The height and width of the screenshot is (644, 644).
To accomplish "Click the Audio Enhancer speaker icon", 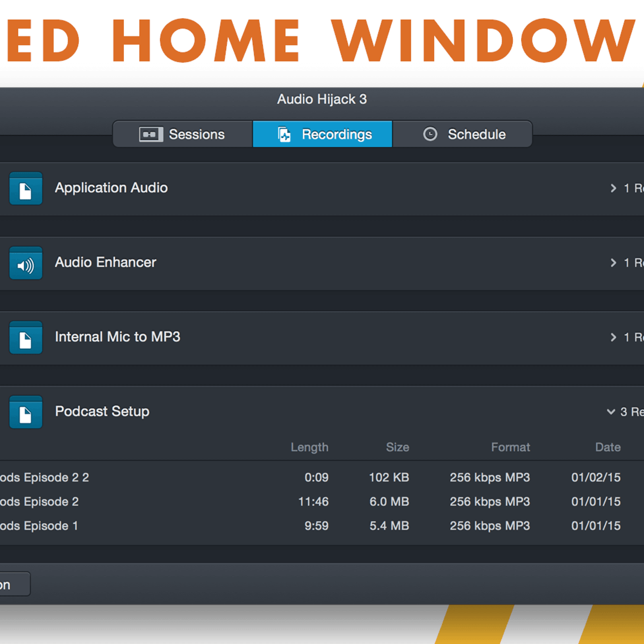I will tap(26, 263).
